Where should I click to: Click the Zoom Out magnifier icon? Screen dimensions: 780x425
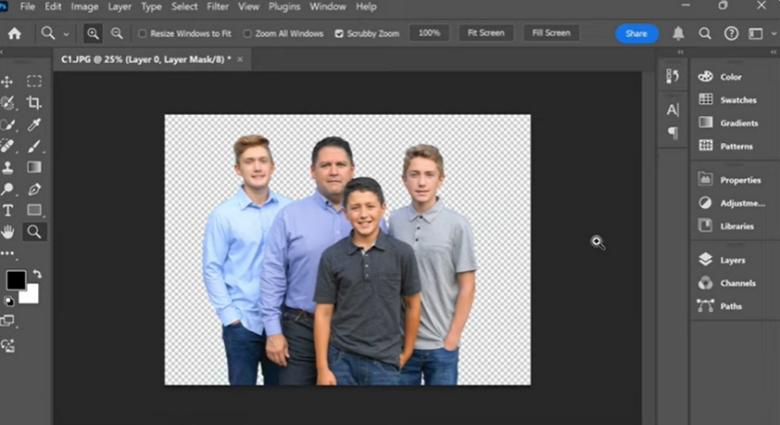[x=117, y=33]
